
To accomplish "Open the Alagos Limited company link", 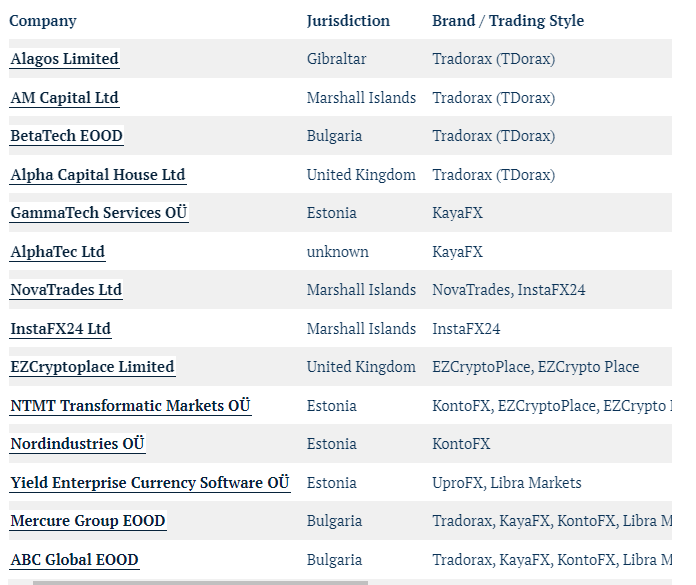I will click(64, 59).
